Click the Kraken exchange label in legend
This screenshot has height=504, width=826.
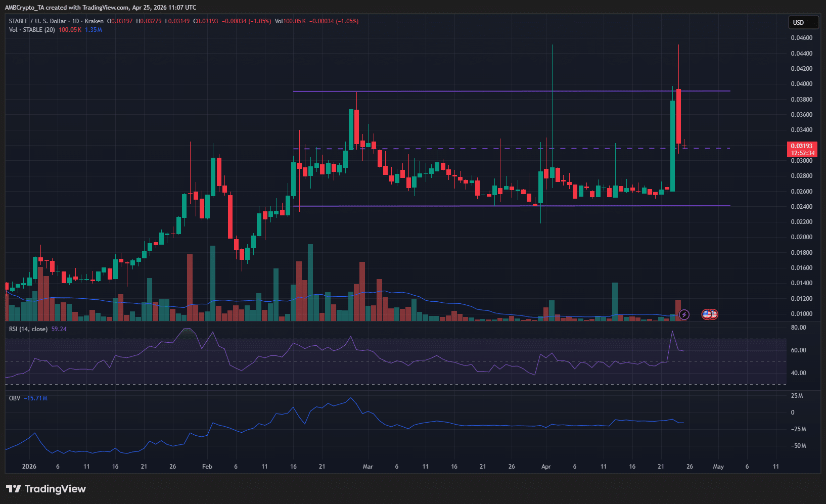[94, 21]
